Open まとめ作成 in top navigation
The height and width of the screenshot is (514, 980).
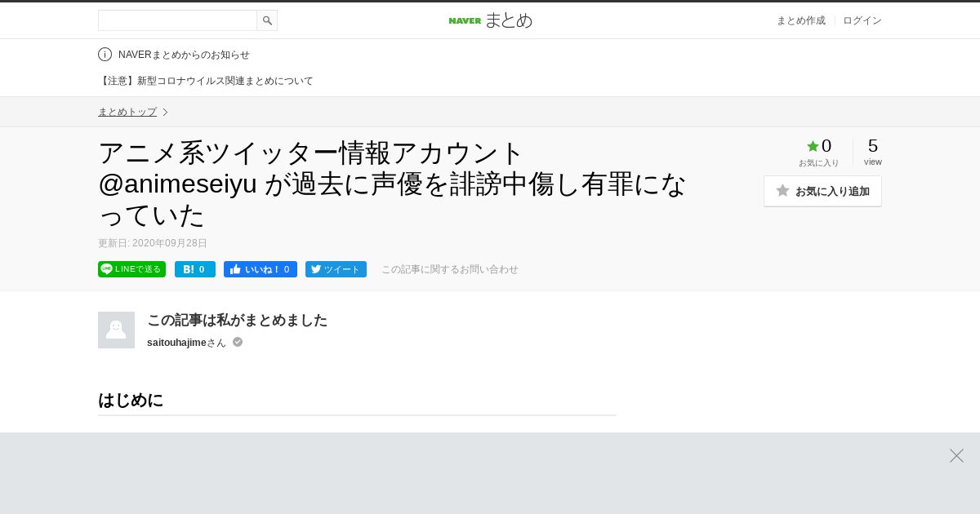800,20
